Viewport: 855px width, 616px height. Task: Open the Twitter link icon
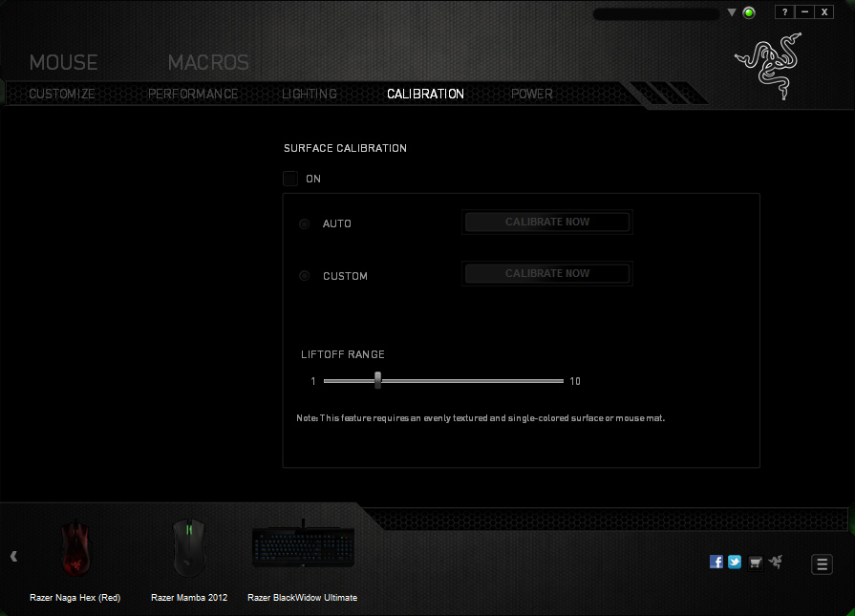pyautogui.click(x=735, y=562)
